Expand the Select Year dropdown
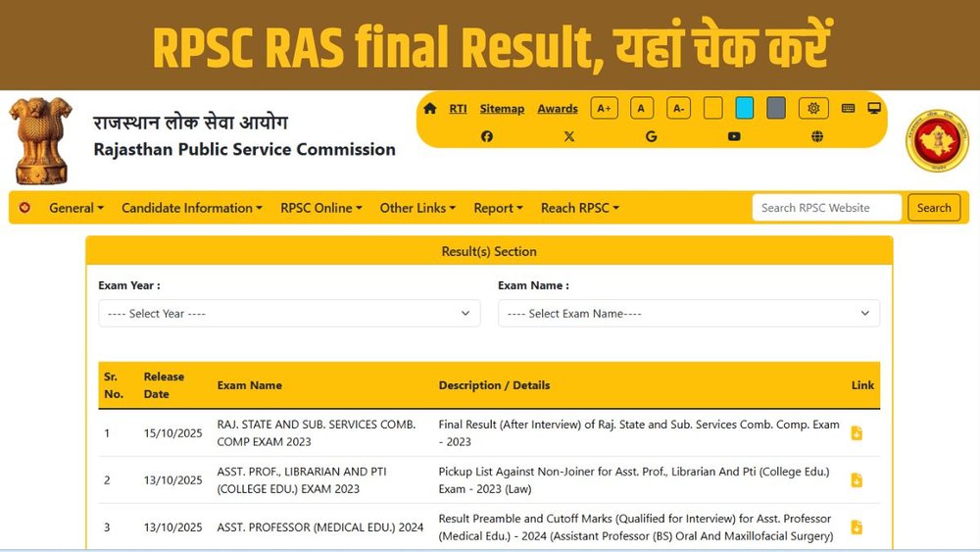Viewport: 980px width, 552px height. tap(289, 314)
